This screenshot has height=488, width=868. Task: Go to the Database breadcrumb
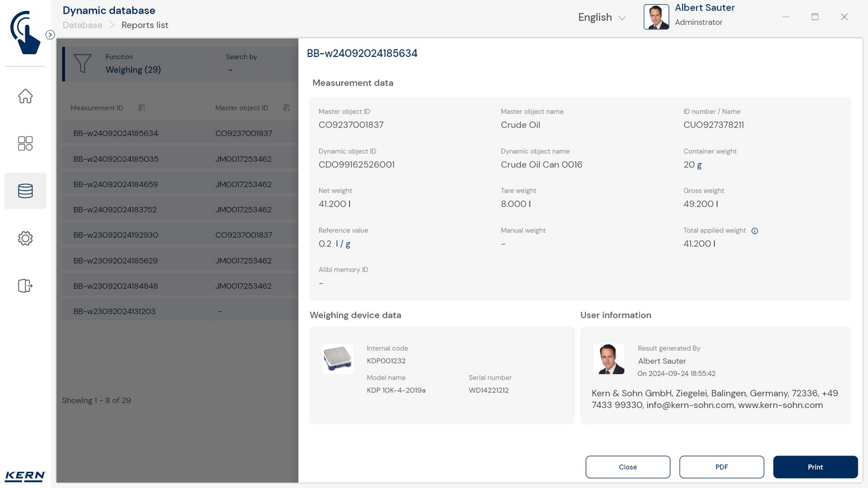82,25
